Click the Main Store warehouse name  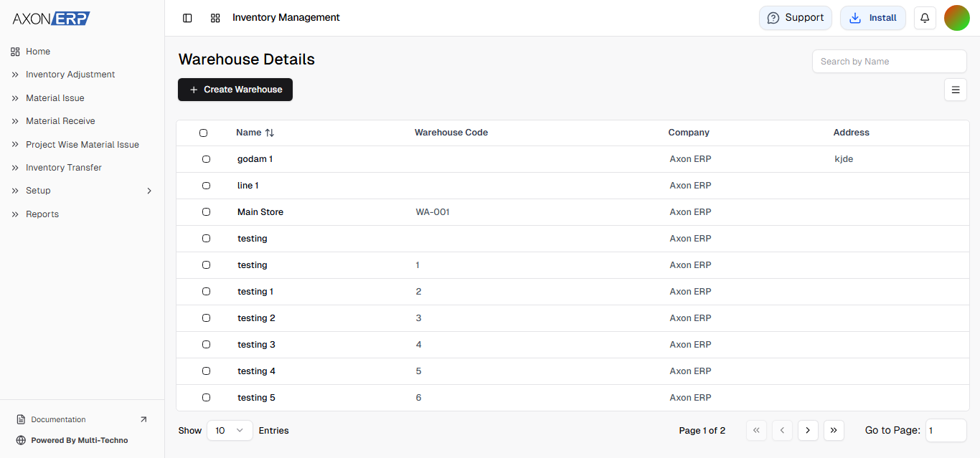click(260, 212)
